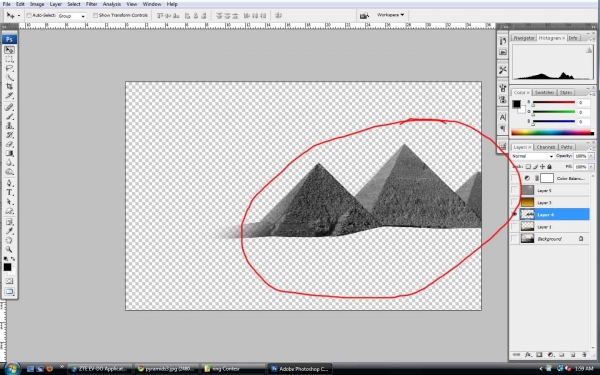Show the Color Balance layer visibility box
The image size is (600, 375).
[515, 178]
